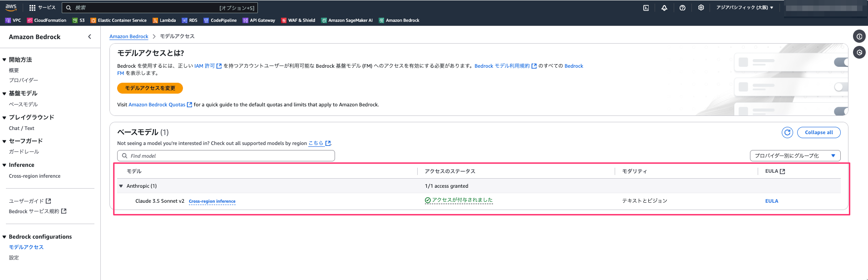Open the VPC shortcut in favorites bar
This screenshot has height=280, width=868.
[13, 20]
